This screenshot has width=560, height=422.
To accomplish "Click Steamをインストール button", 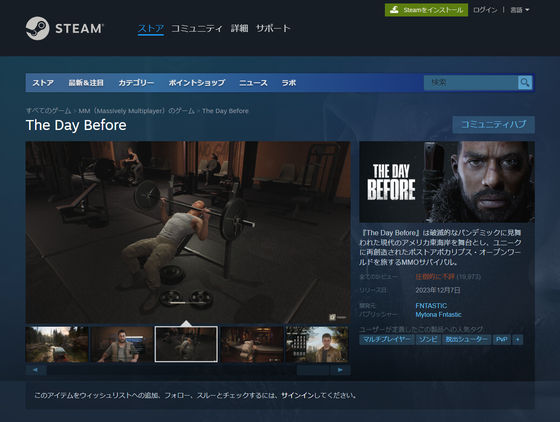I will [x=426, y=10].
